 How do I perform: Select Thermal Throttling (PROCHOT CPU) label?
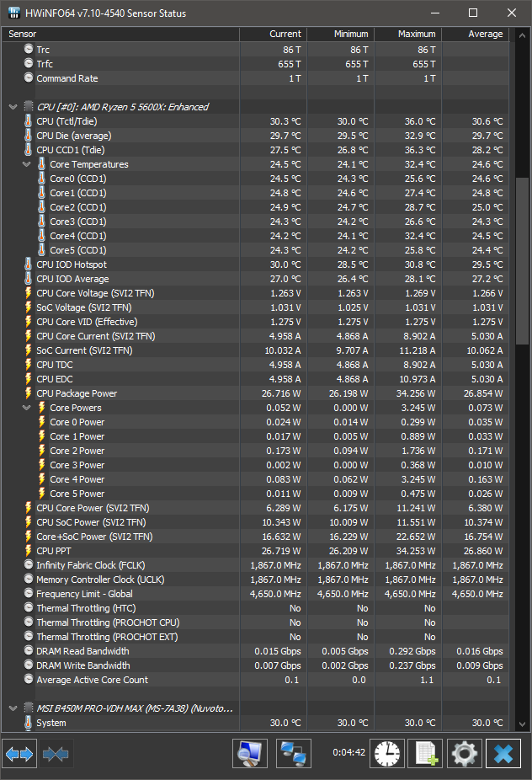108,622
